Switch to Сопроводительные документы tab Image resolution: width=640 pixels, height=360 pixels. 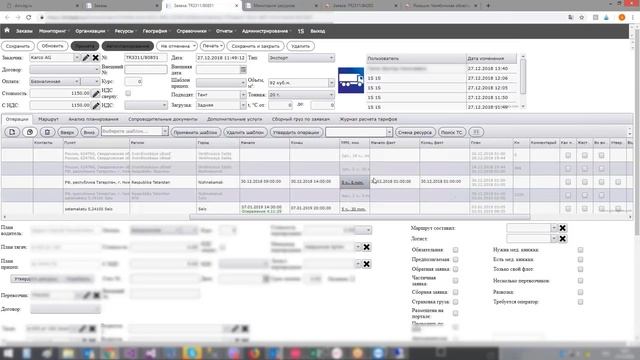click(162, 119)
